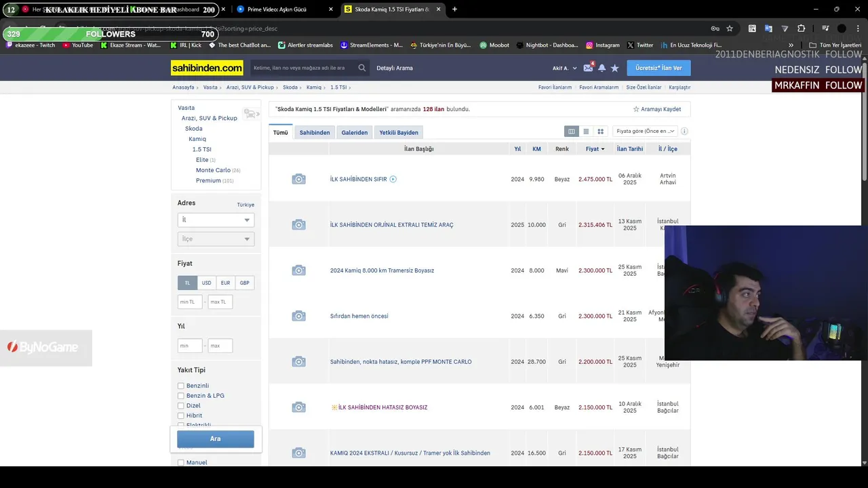The image size is (868, 488).
Task: Open the Chrome three-dot menu
Action: coord(857,28)
